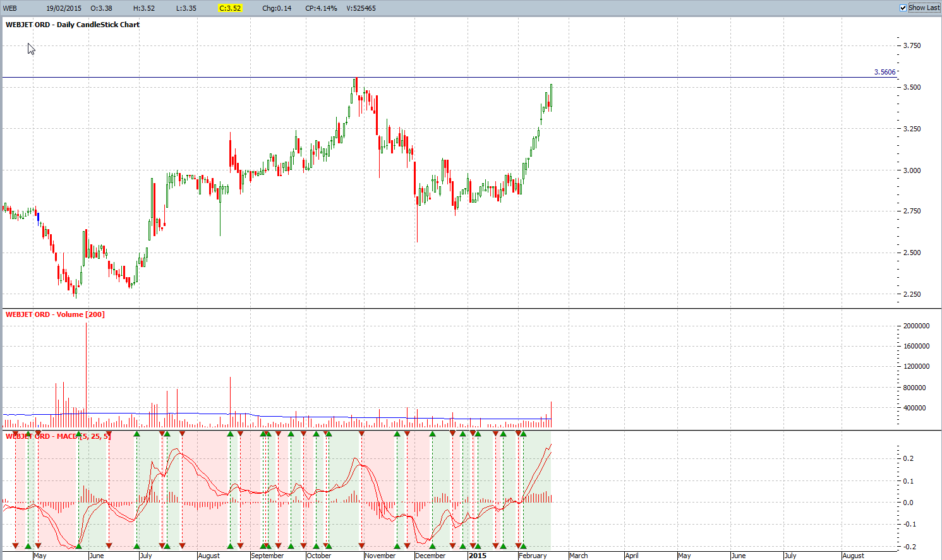Toggle the Show Last checkbox
Screen dimensions: 942x560
[903, 8]
